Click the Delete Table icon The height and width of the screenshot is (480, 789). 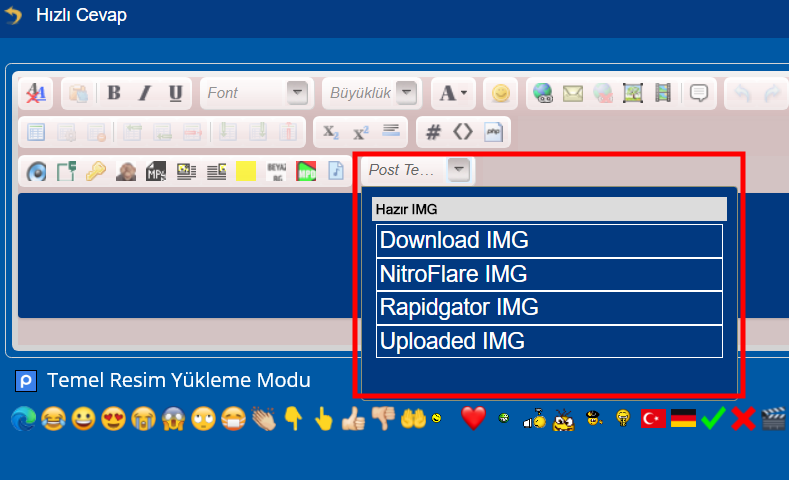(x=96, y=132)
